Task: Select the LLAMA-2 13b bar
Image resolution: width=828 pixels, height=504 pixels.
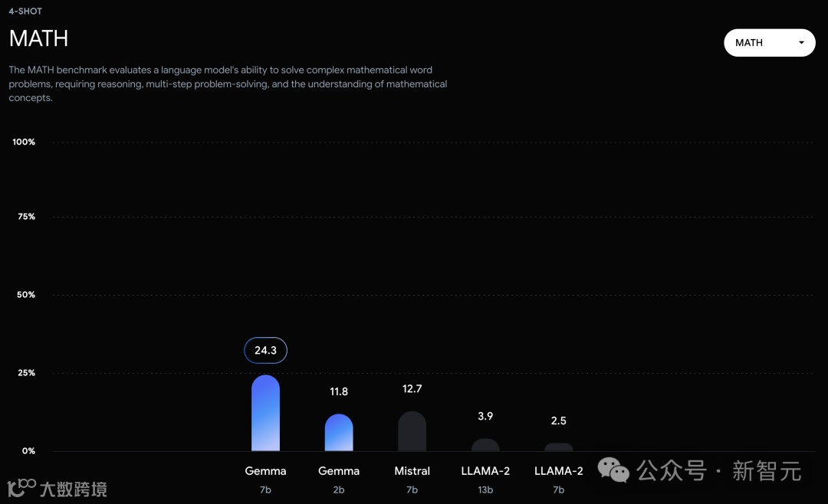Action: click(x=485, y=445)
